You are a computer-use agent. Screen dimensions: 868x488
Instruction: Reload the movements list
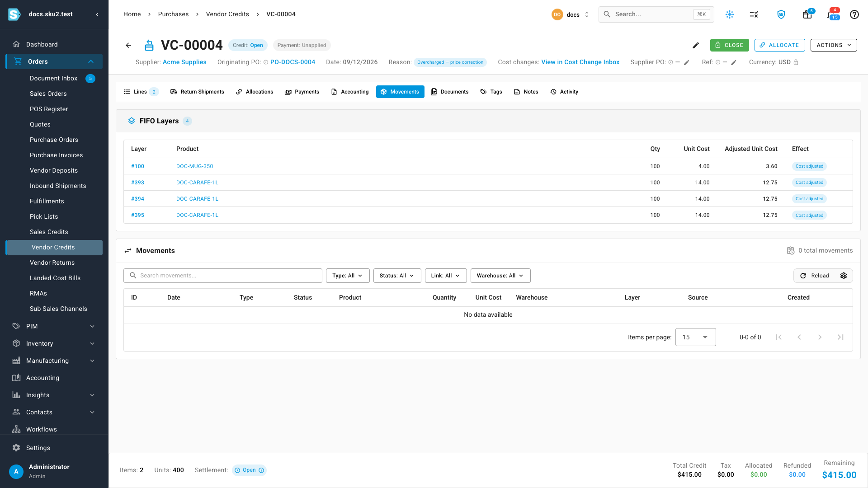[x=815, y=276]
